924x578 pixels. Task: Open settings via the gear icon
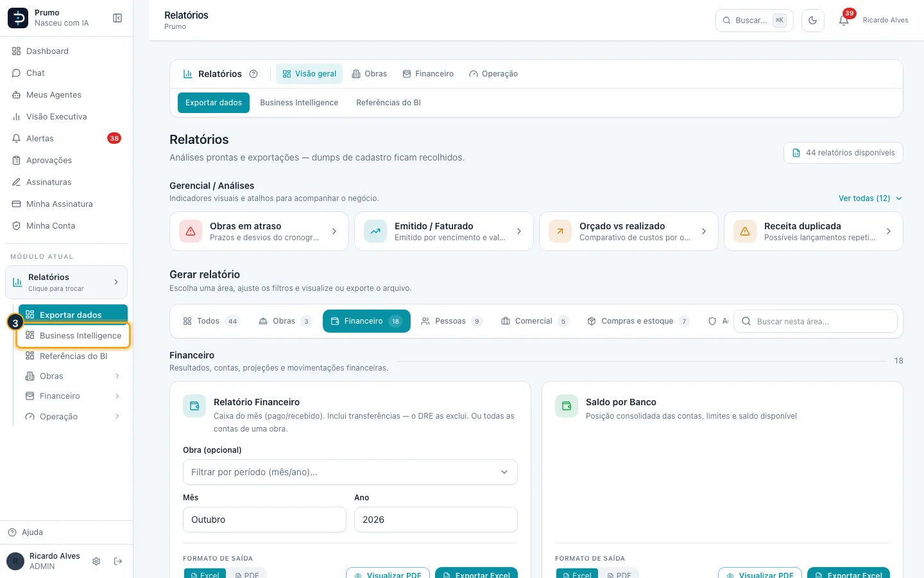[96, 561]
